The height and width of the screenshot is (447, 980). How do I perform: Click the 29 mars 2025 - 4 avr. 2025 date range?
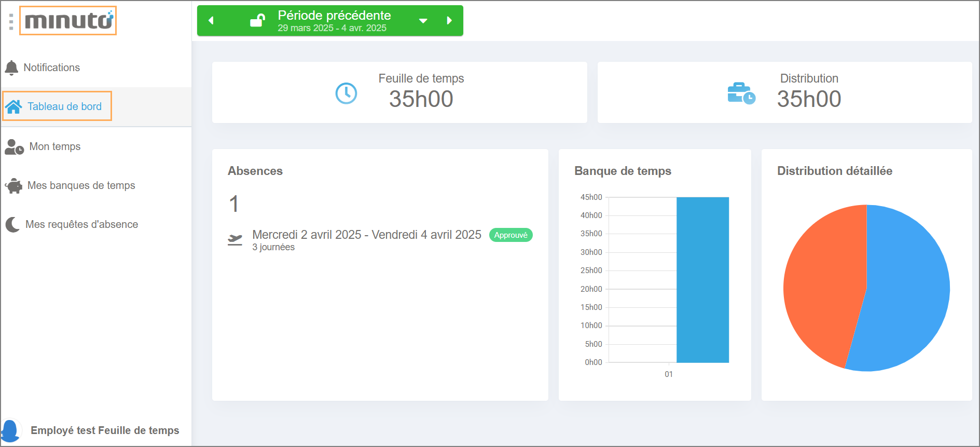[x=332, y=28]
